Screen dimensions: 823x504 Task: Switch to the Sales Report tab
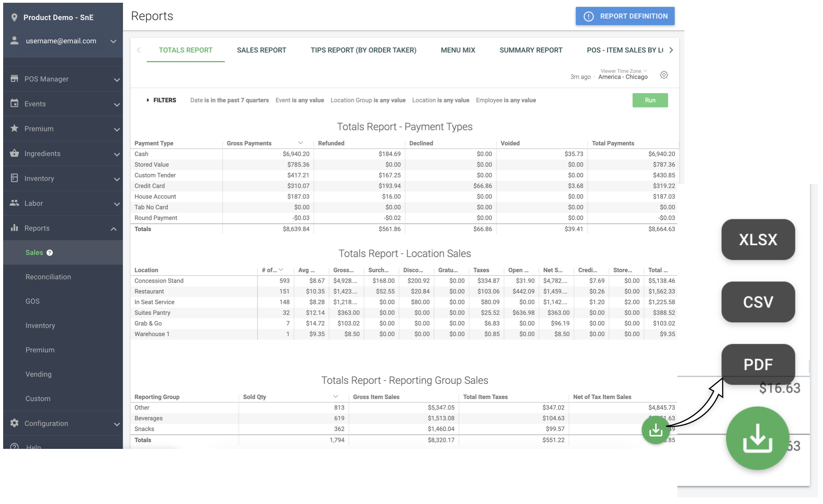point(261,50)
